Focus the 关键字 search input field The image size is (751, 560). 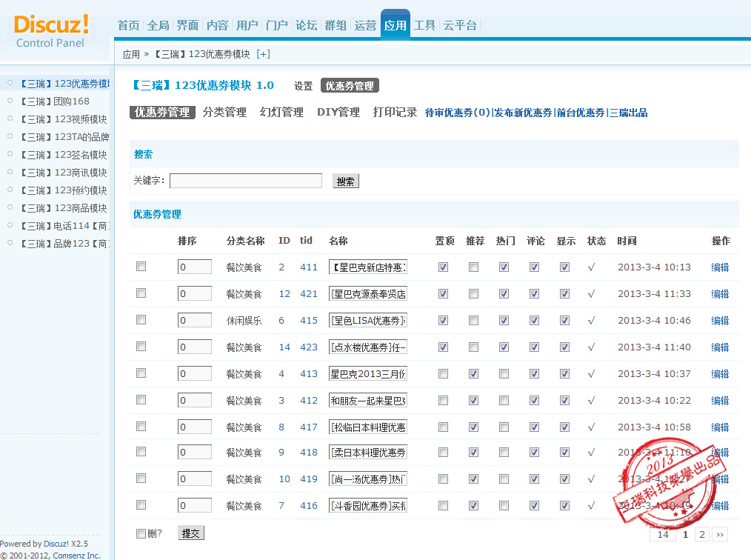coord(246,181)
